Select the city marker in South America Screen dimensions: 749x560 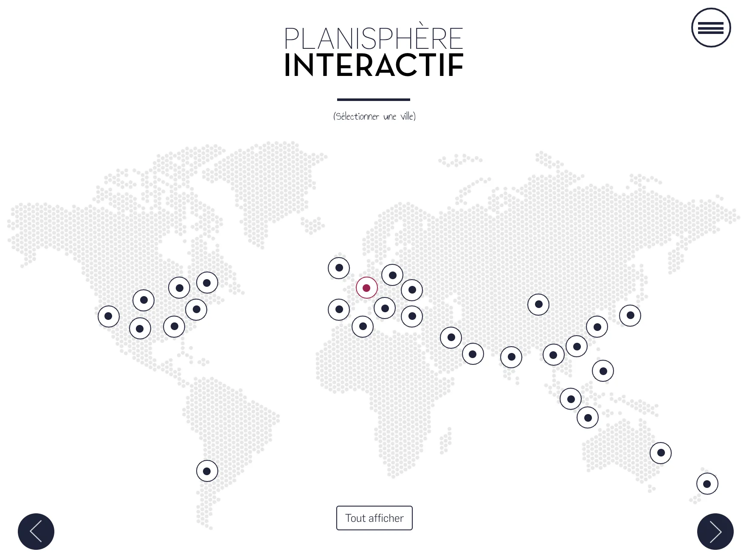207,471
